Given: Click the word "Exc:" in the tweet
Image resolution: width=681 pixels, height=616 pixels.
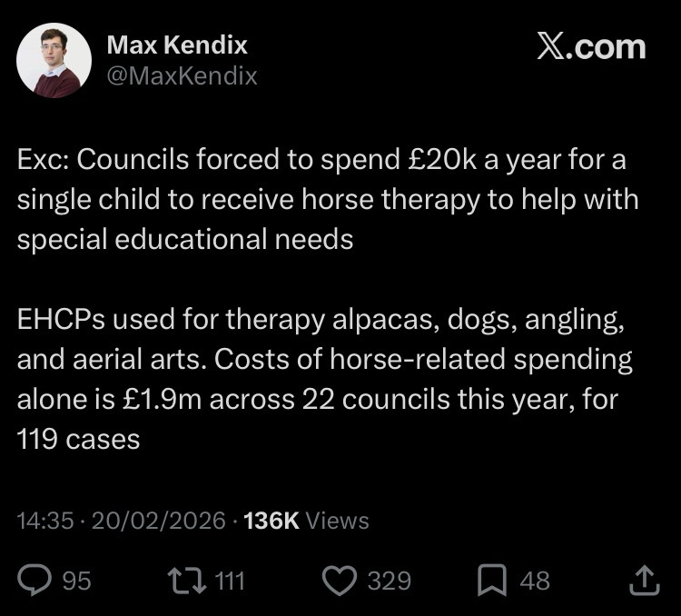Looking at the screenshot, I should click(x=43, y=160).
